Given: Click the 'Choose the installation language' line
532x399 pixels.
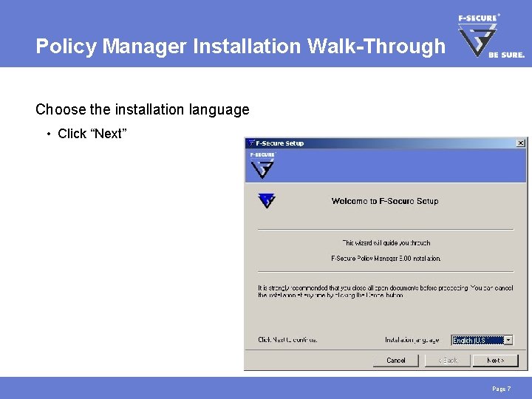Looking at the screenshot, I should pos(143,109).
